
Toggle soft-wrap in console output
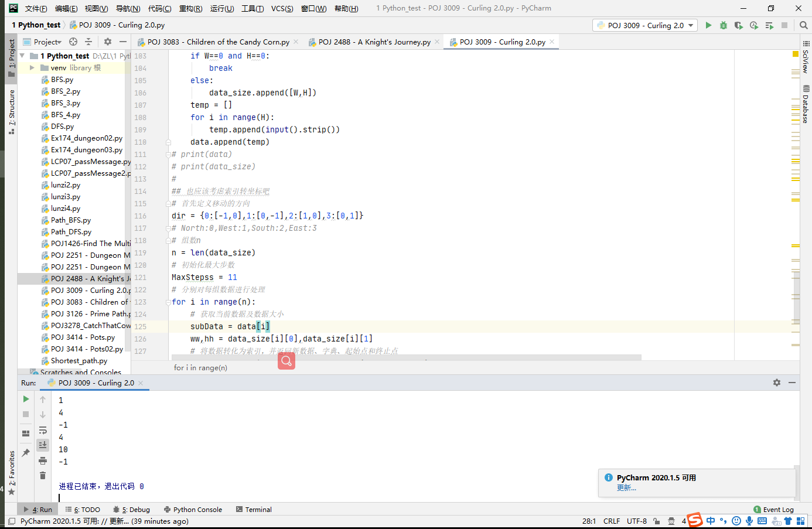point(42,429)
